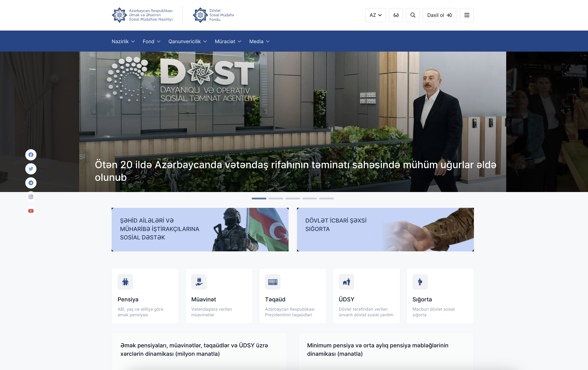The width and height of the screenshot is (588, 370).
Task: Go to third carousel slide indicator
Action: (293, 199)
